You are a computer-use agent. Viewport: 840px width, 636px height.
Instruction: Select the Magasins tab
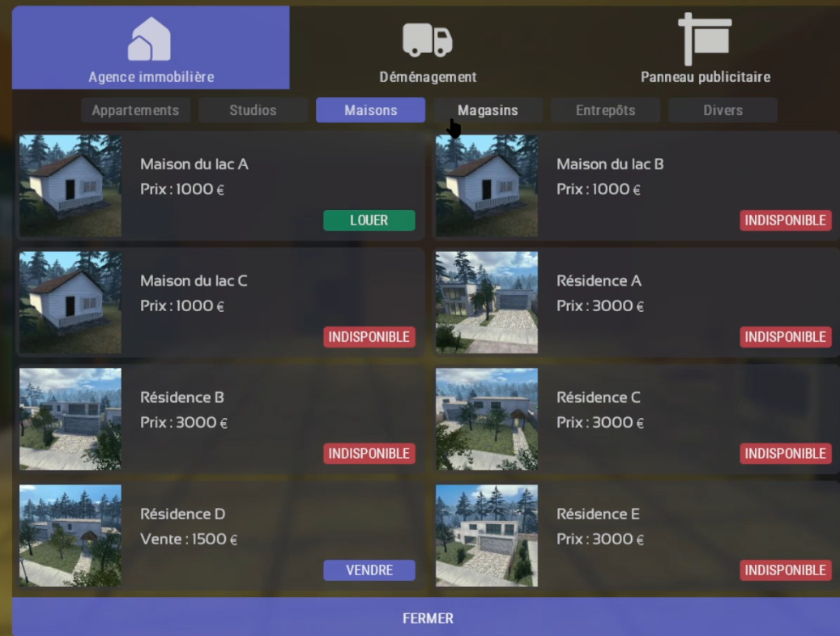coord(488,110)
